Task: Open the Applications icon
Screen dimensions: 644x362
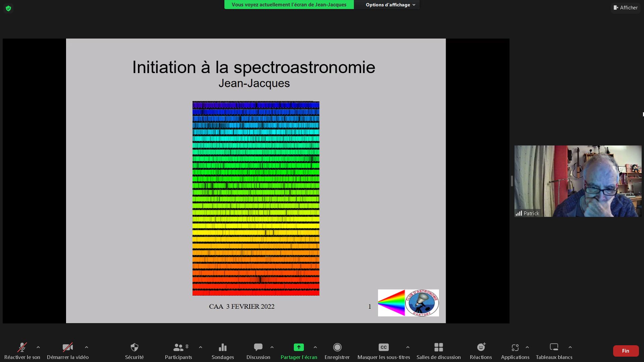Action: (x=515, y=347)
